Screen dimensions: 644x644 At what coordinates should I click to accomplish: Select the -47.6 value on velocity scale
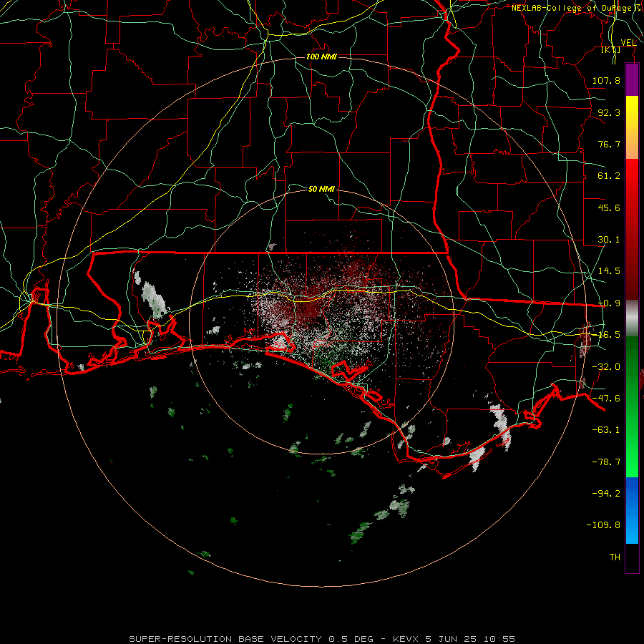tap(606, 399)
